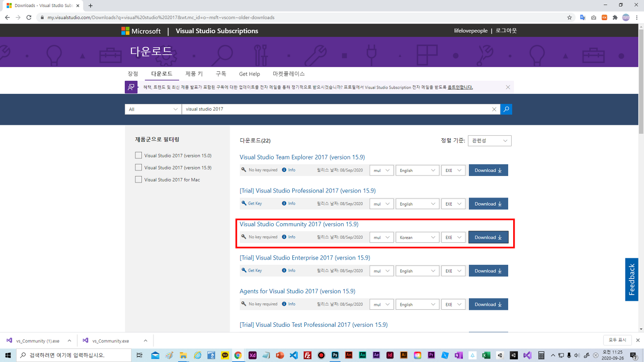Open the EXE format dropdown for Agents 2017
The height and width of the screenshot is (362, 644).
coord(453,304)
